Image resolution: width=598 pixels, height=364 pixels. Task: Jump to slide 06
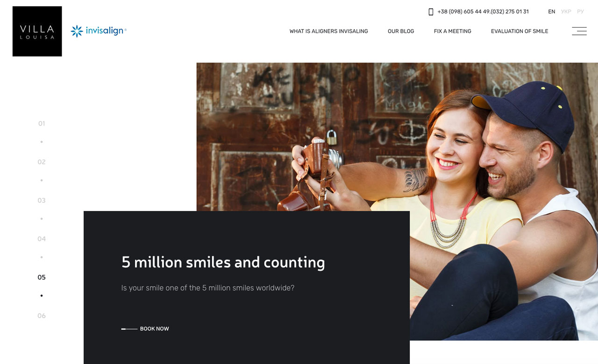pyautogui.click(x=42, y=316)
